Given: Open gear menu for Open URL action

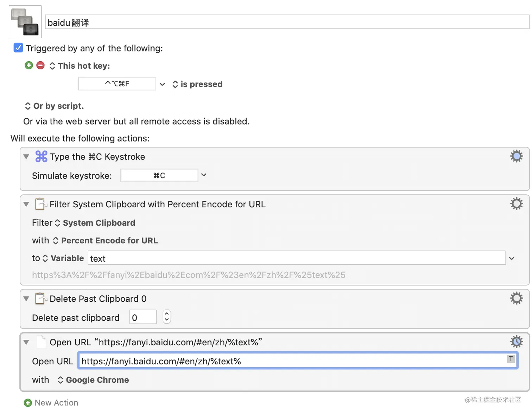Looking at the screenshot, I should click(x=517, y=341).
